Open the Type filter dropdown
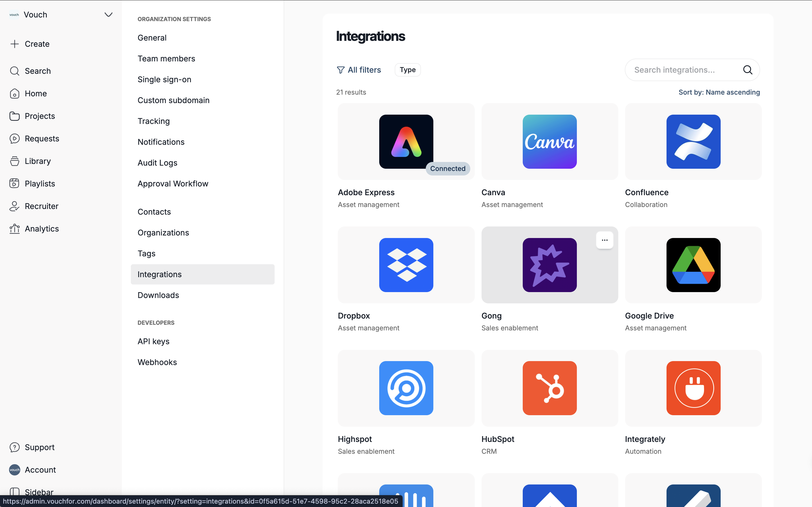The image size is (812, 507). (x=407, y=70)
